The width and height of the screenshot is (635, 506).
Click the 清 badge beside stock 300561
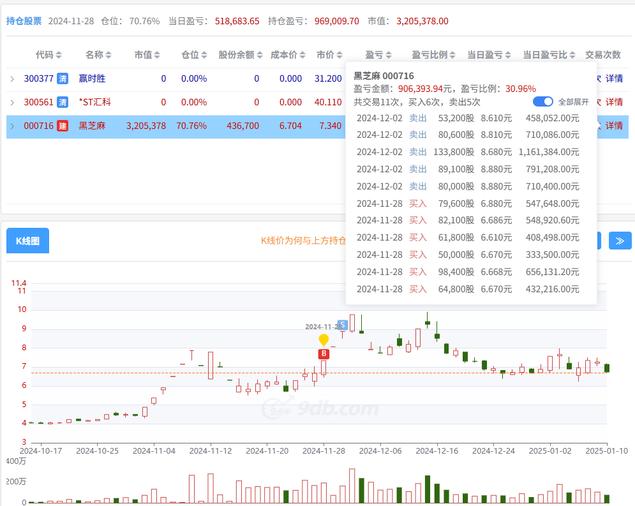tap(63, 102)
